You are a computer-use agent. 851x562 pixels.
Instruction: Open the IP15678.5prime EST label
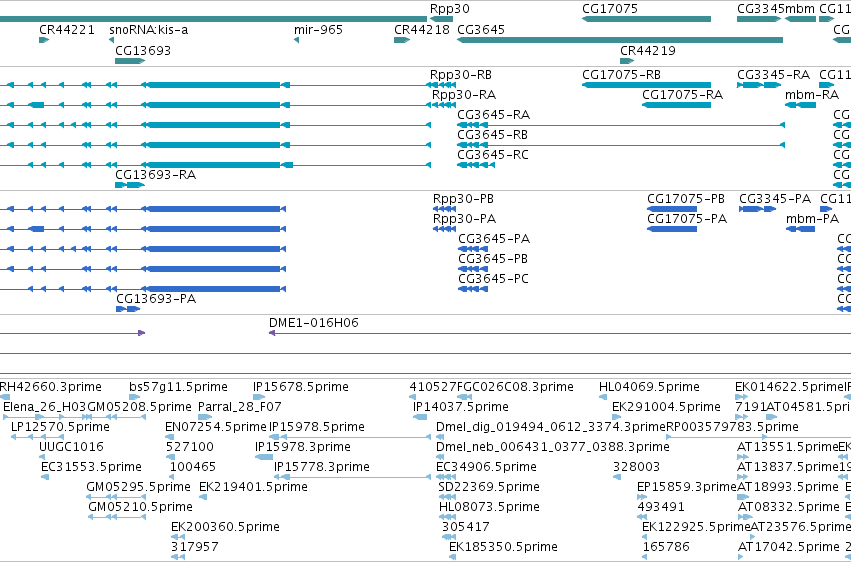(301, 387)
